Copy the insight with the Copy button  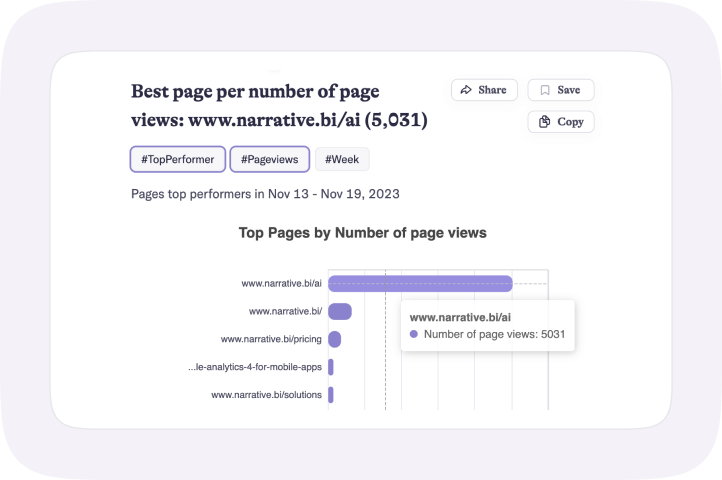pyautogui.click(x=561, y=122)
